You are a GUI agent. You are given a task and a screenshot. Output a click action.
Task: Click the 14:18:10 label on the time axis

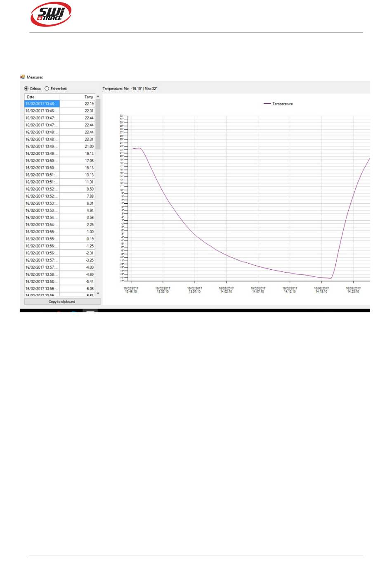pos(321,290)
